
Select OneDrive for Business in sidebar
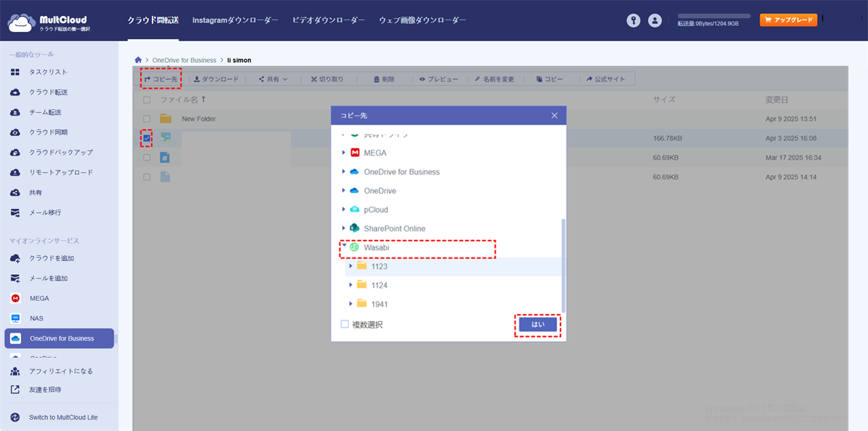coord(59,338)
